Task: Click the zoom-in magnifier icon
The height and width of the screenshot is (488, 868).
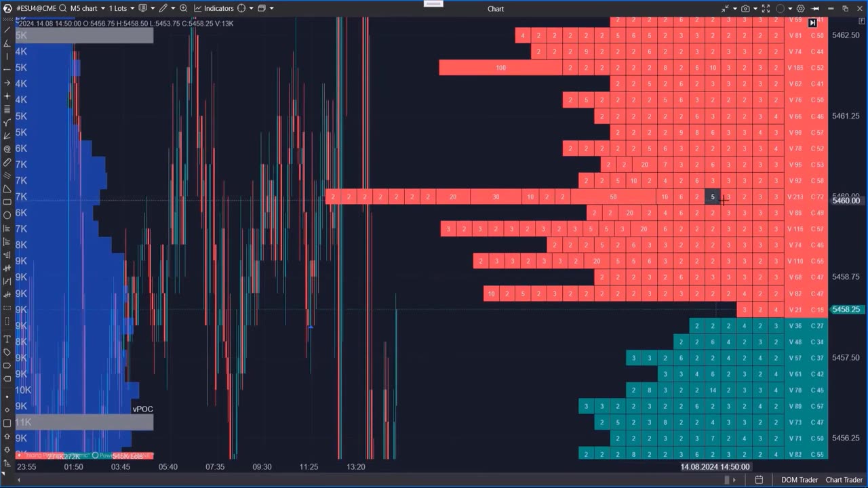Action: (183, 8)
